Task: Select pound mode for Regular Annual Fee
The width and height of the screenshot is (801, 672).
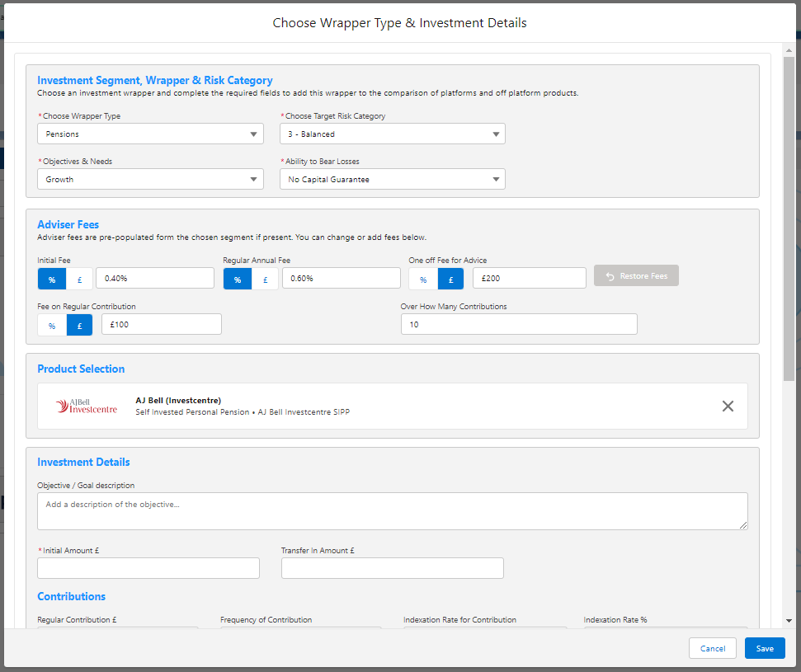Action: (265, 280)
